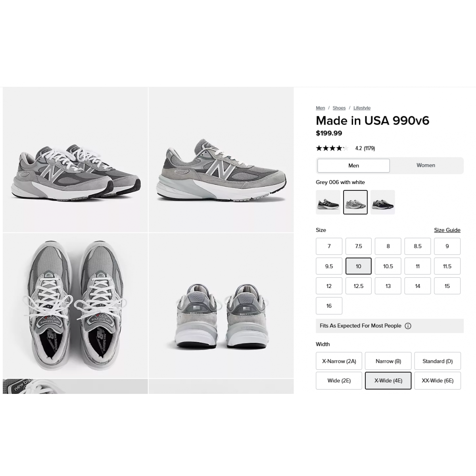Switch to the Men tab

353,166
